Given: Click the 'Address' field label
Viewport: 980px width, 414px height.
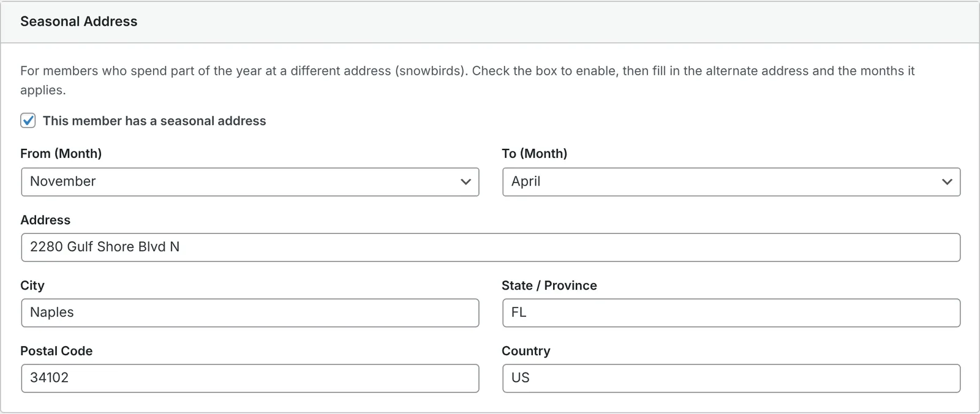Looking at the screenshot, I should 45,220.
